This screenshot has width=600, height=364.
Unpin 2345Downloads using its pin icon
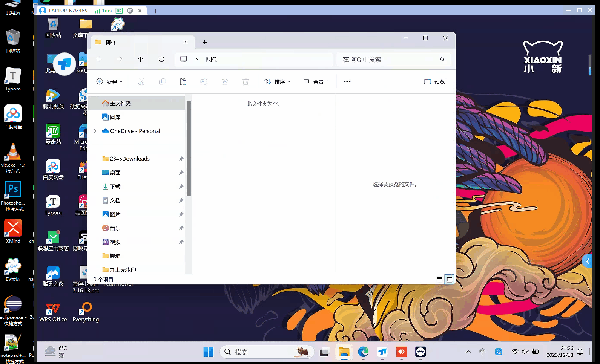click(x=181, y=159)
